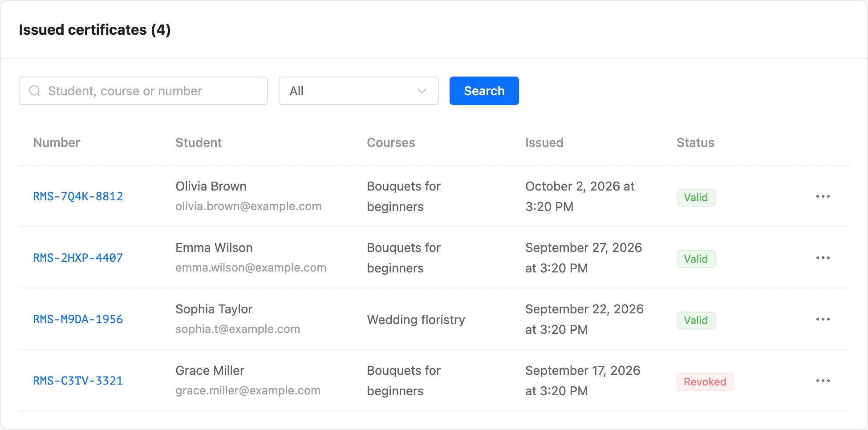Click emma.wilson@example.com email
This screenshot has width=868, height=430.
[251, 268]
